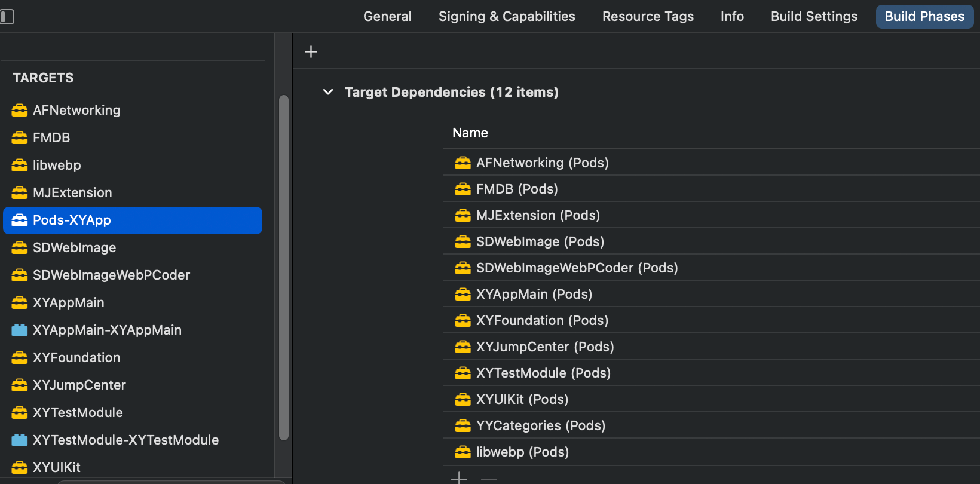Select the Resource Tags tab

click(648, 17)
